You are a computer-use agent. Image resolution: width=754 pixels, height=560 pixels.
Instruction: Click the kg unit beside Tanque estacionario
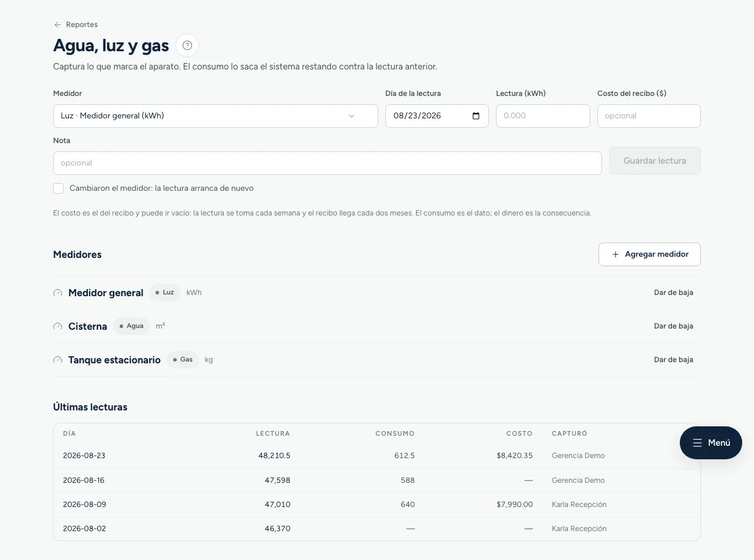(x=209, y=360)
